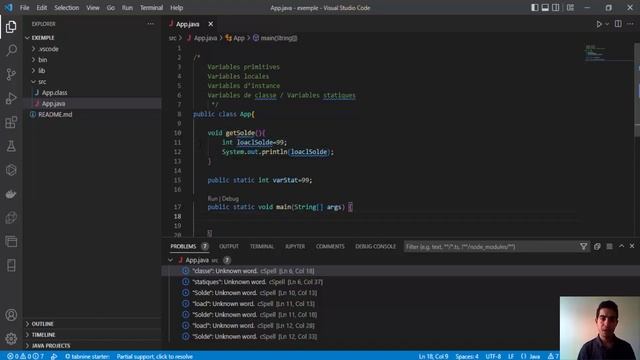Viewport: 640px width, 360px height.
Task: Toggle the bottom panel layout icon
Action: (x=545, y=8)
